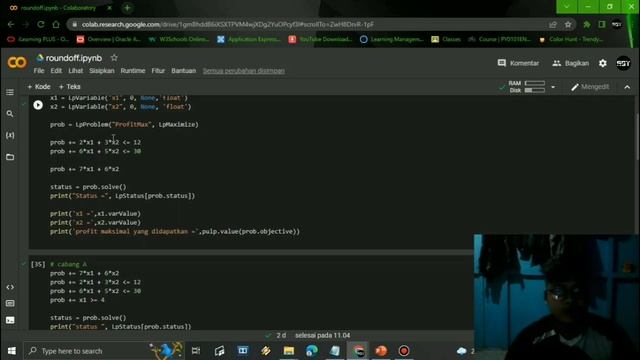This screenshot has height=360, width=640.
Task: Star the roundoff.ipynb notebook
Action: pos(114,58)
